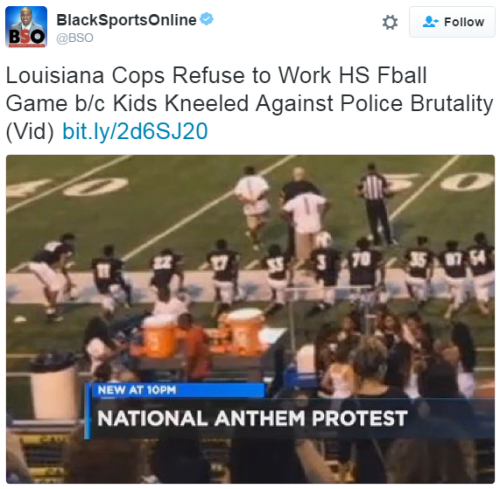Click the tweet text about Louisiana Cops
Viewport: 500px width, 489px height.
[249, 103]
